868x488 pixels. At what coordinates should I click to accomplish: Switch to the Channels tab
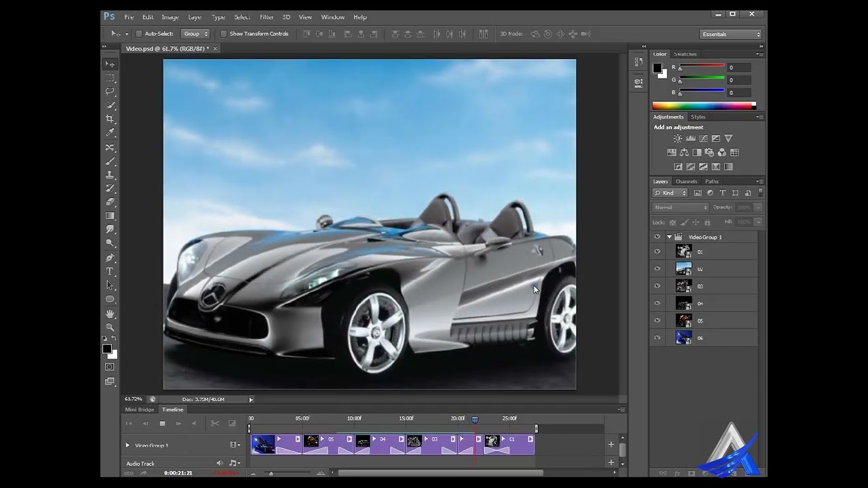686,182
